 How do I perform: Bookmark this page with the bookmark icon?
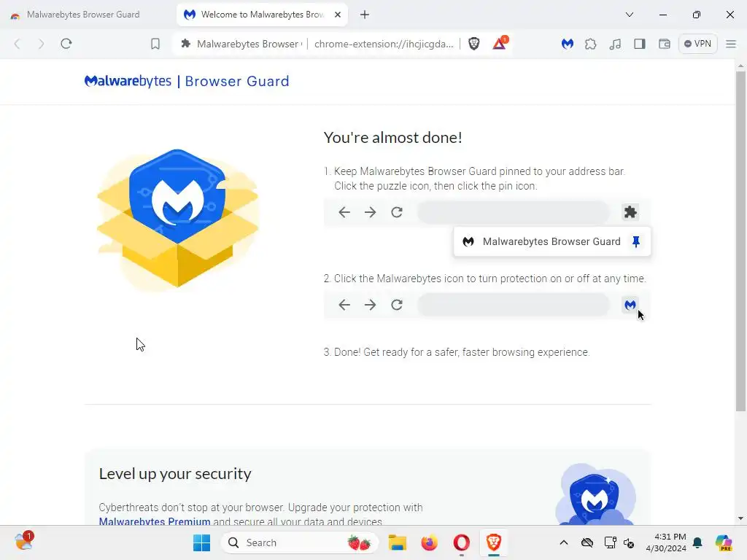click(155, 44)
